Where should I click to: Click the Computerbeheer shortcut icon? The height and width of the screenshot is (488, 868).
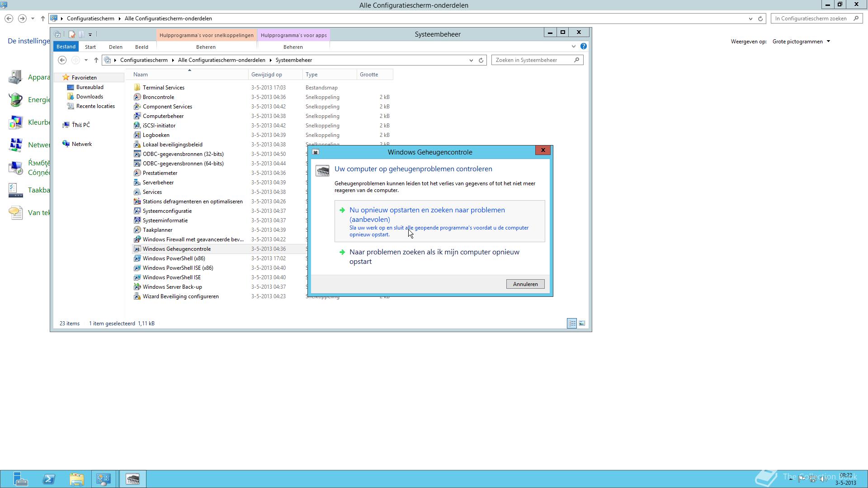(137, 116)
